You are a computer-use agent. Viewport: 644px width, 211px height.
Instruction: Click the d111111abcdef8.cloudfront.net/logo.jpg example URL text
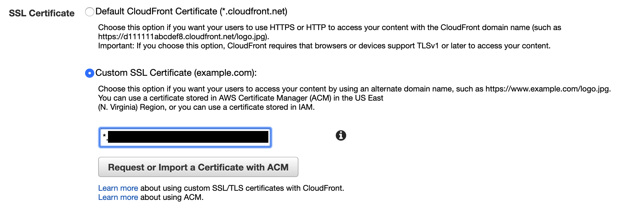184,37
